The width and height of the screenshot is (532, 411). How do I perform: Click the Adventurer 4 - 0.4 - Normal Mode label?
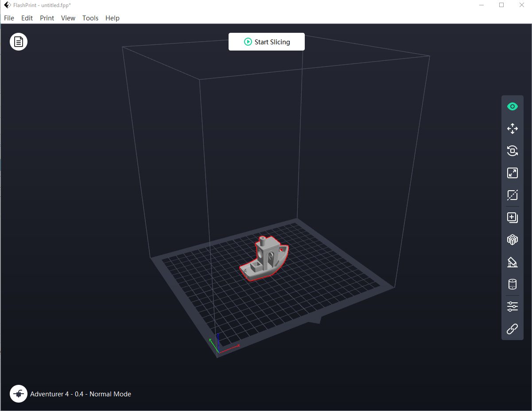[81, 394]
